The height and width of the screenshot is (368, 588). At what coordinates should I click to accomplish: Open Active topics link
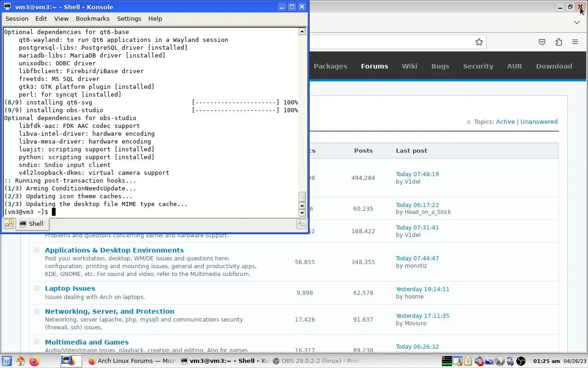pyautogui.click(x=505, y=121)
